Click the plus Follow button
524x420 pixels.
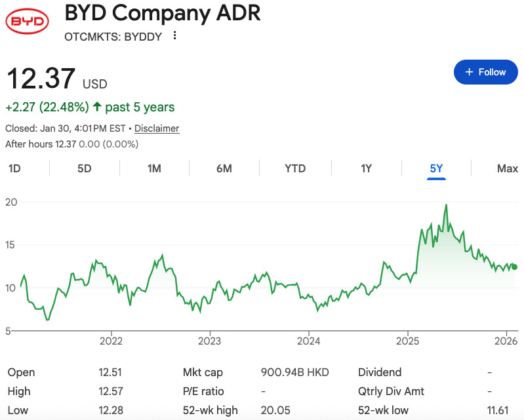(x=485, y=72)
